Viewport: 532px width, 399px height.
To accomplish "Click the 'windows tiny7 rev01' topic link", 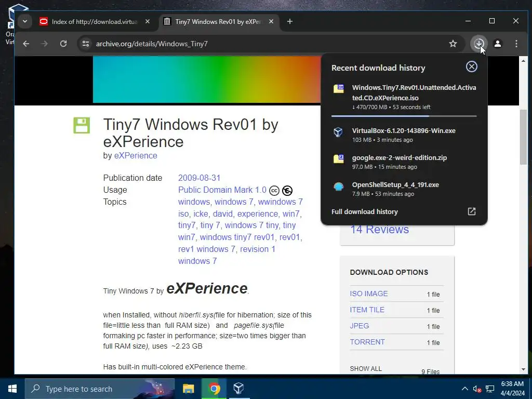I will (237, 237).
